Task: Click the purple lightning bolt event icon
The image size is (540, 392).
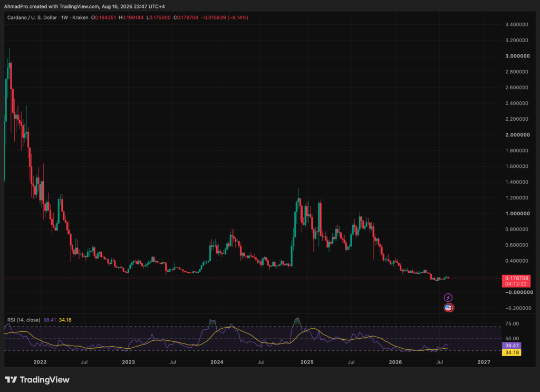Action: pos(448,298)
